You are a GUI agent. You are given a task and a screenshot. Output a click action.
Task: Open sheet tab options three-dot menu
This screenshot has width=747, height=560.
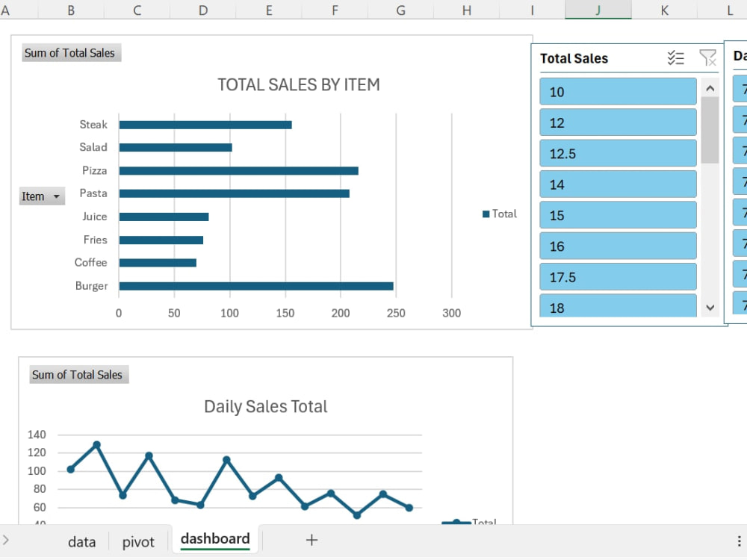point(739,541)
